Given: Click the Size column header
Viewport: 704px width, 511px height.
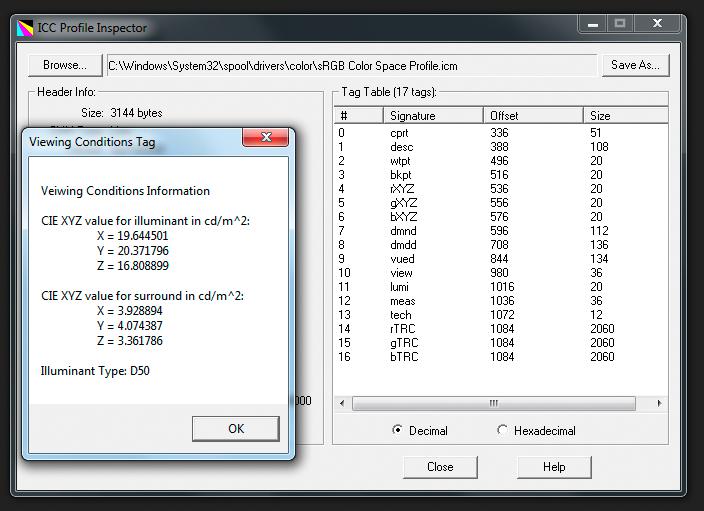Looking at the screenshot, I should (x=625, y=116).
